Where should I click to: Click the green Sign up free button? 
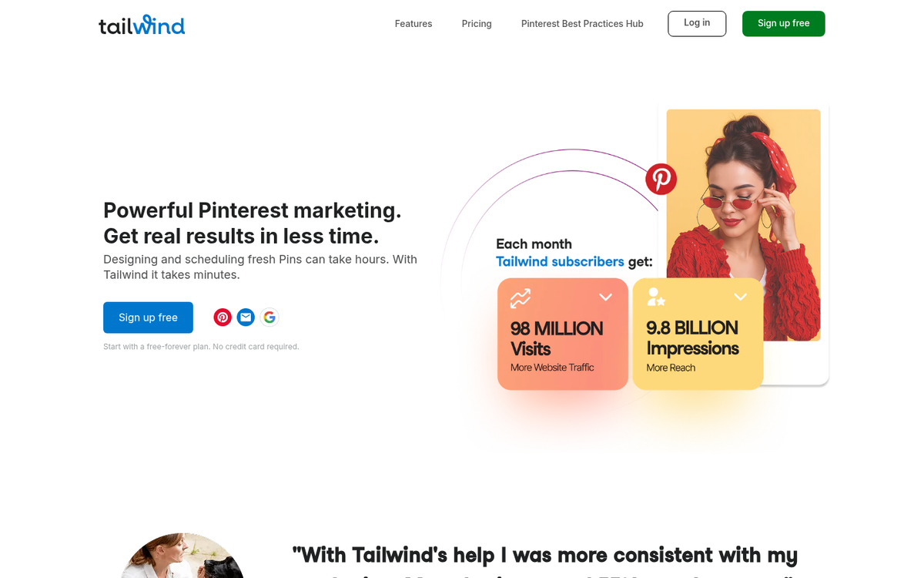coord(783,23)
